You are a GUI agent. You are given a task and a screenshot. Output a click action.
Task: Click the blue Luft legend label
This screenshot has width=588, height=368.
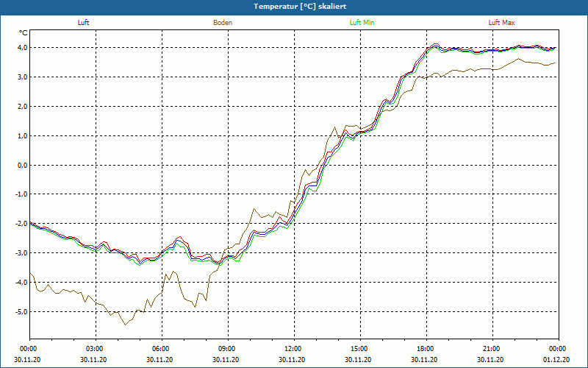tap(83, 23)
